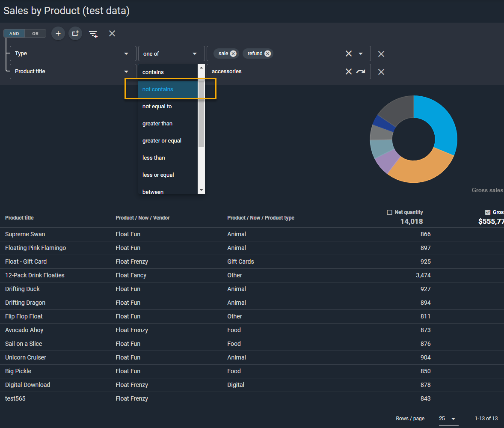Switch filter logic to OR
504x428 pixels.
click(x=35, y=33)
